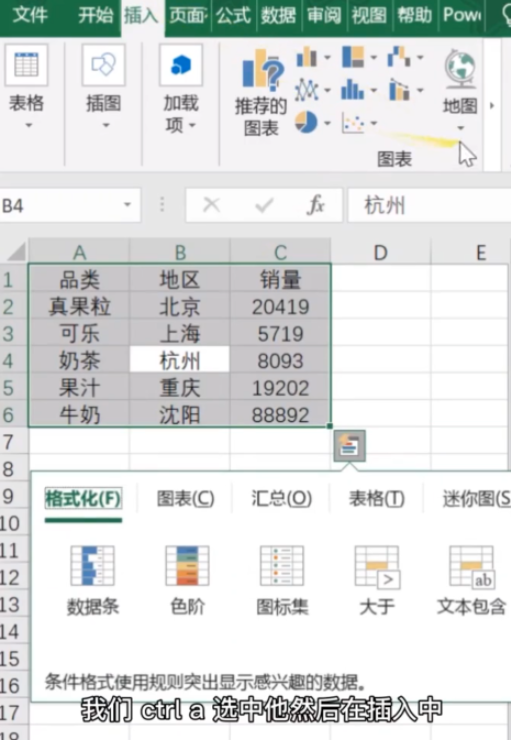Apply 数据条 data bars formatting
511x740 pixels.
pyautogui.click(x=92, y=580)
